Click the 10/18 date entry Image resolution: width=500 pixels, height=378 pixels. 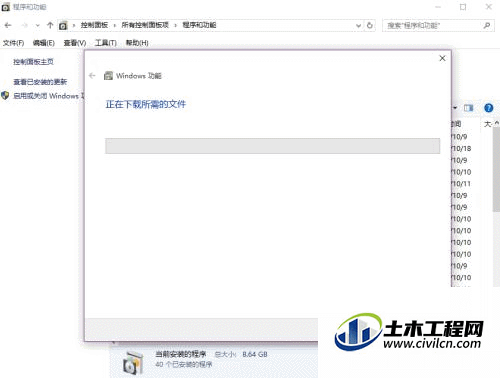(x=461, y=149)
